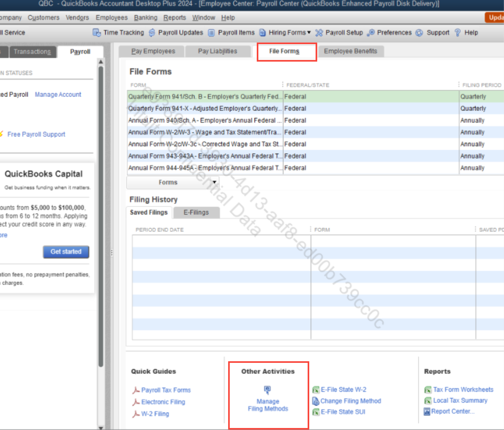
Task: Open the Payroll Items list icon
Action: 211,33
